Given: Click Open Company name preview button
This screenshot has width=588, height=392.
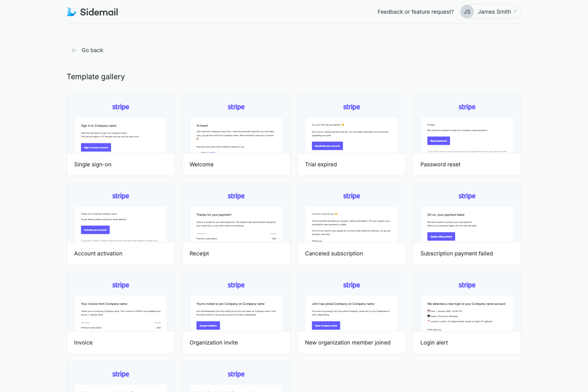Looking at the screenshot, I should tap(326, 326).
